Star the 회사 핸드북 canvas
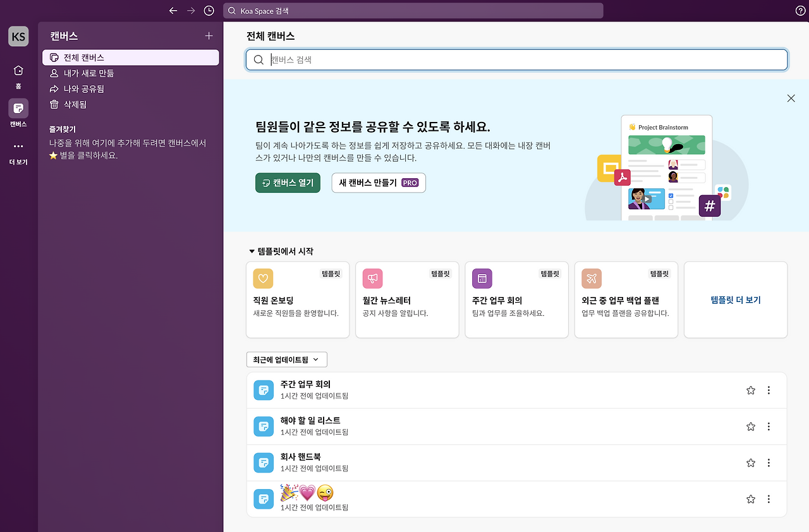 750,462
